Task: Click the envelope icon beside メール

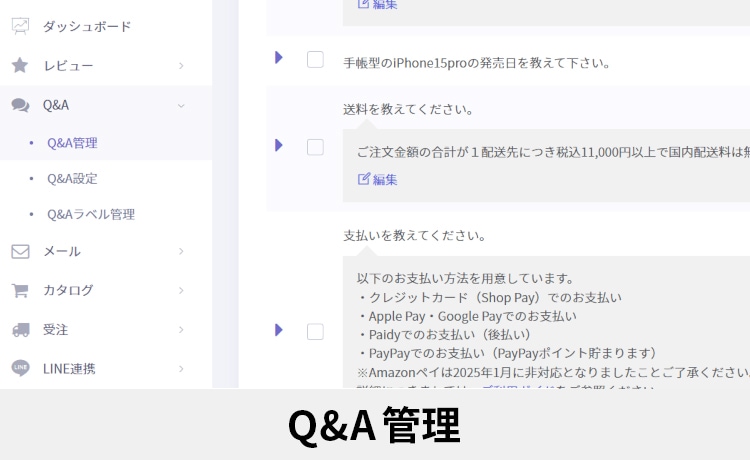Action: tap(20, 252)
